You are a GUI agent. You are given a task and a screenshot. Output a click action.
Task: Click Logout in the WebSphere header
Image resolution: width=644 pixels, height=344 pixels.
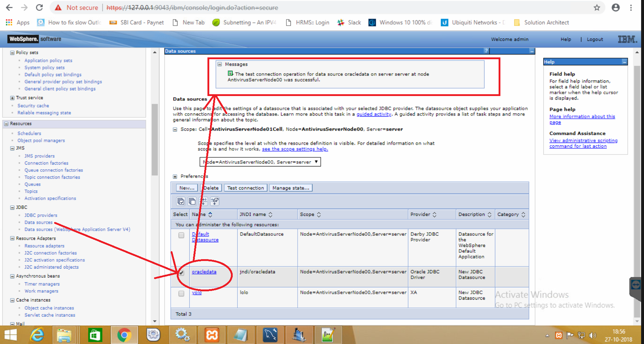[x=595, y=39]
